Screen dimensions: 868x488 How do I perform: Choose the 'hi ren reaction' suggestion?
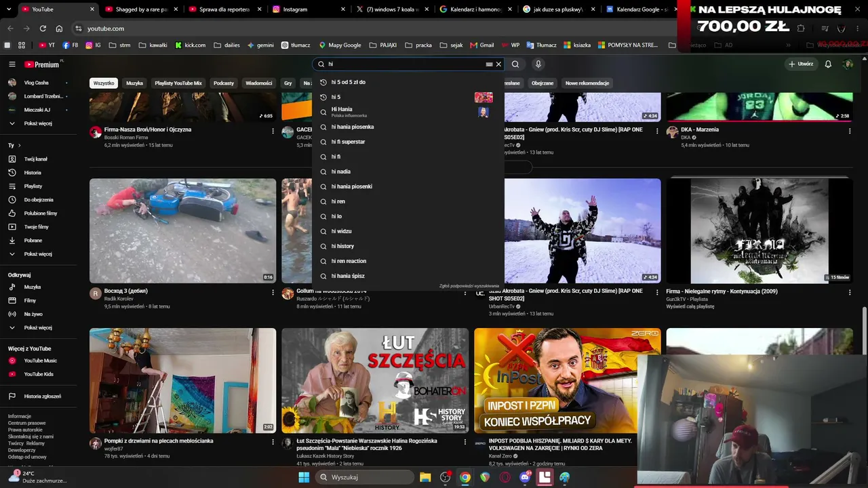coord(407,261)
